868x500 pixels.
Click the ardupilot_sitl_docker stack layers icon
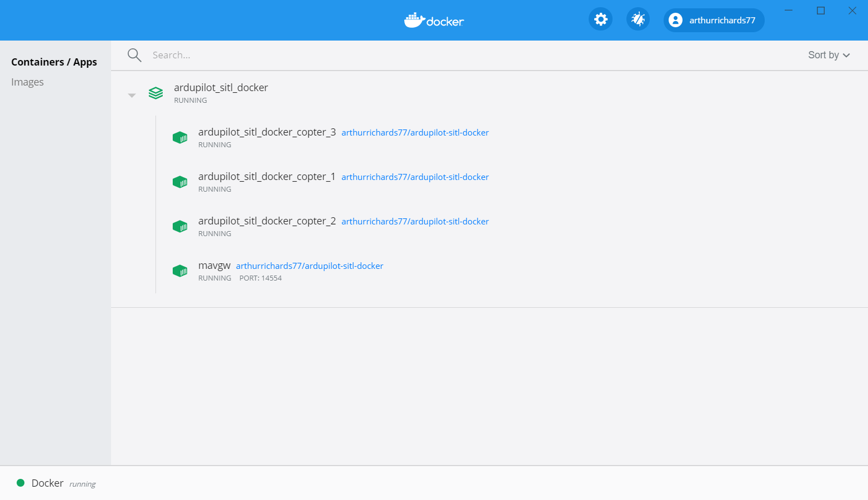point(155,93)
